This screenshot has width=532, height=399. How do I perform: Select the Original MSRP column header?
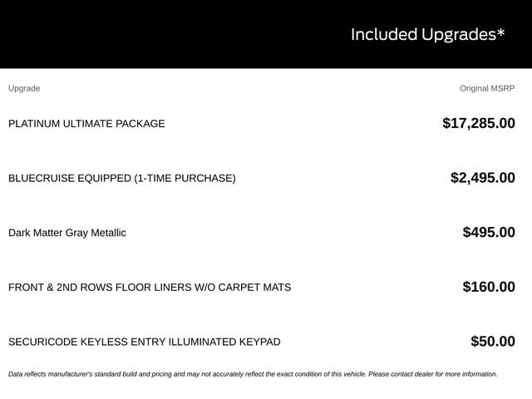click(x=487, y=88)
